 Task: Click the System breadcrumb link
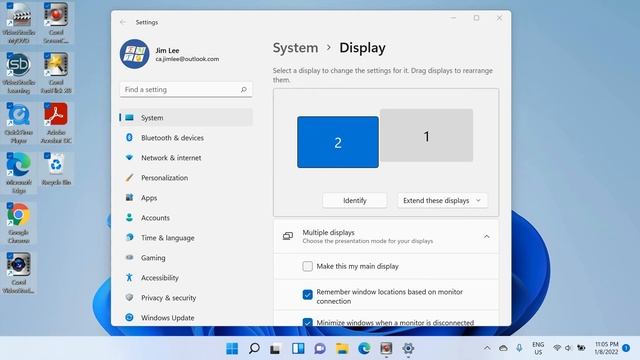296,48
